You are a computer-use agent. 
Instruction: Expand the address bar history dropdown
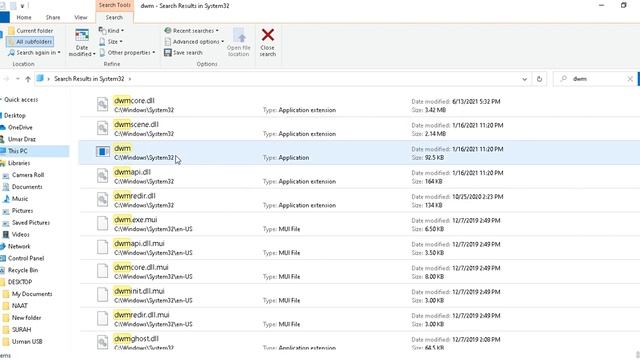[524, 79]
